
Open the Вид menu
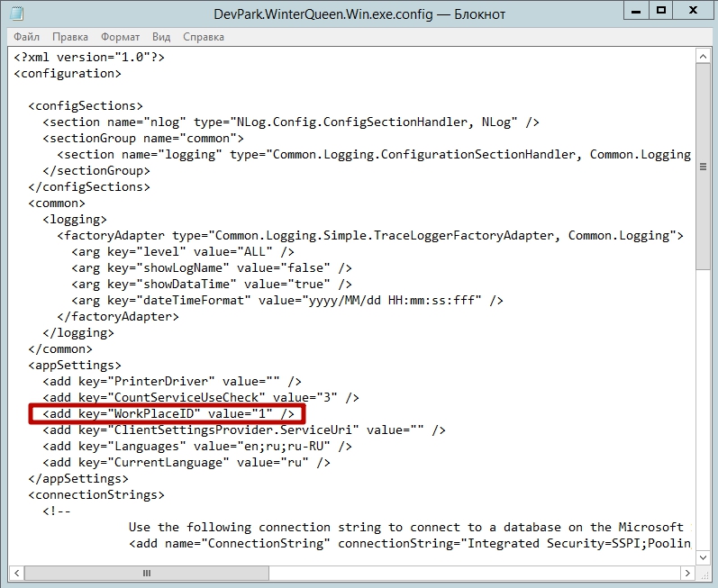click(x=161, y=37)
